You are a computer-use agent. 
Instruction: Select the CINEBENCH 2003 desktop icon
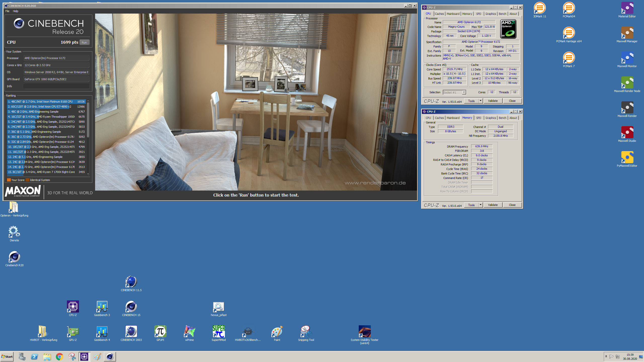tap(131, 334)
